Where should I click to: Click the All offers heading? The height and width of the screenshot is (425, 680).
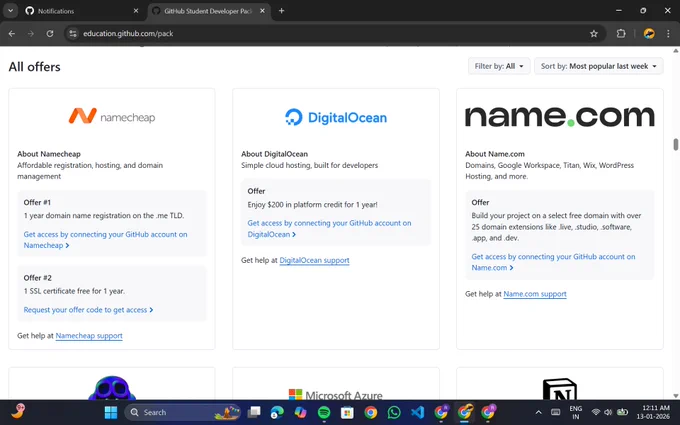[34, 67]
